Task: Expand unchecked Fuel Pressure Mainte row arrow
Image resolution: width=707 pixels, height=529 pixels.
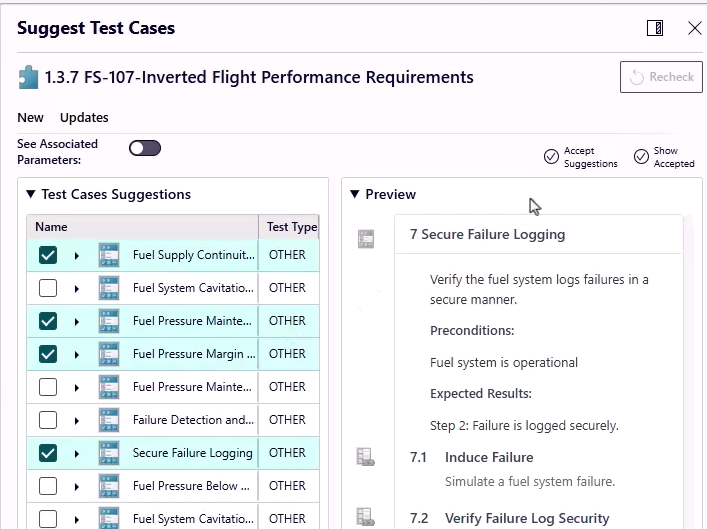Action: coord(77,387)
